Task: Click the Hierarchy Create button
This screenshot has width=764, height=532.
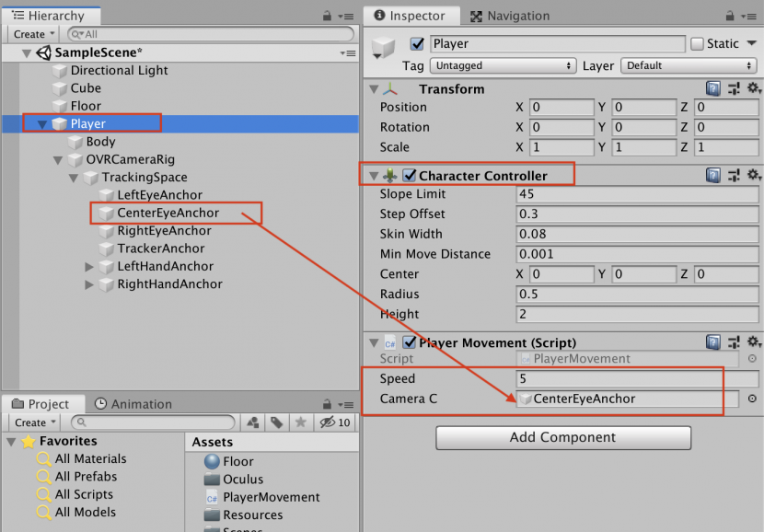Action: [x=34, y=34]
